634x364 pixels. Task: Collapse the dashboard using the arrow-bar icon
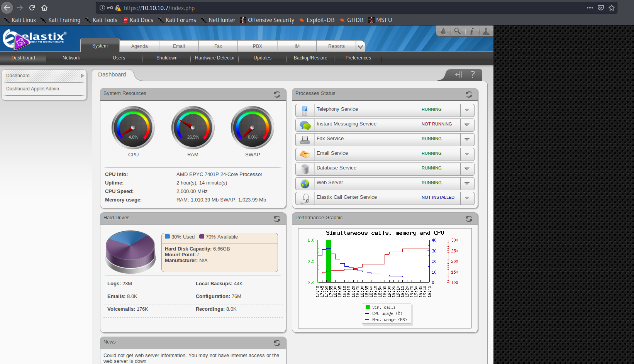(x=458, y=74)
